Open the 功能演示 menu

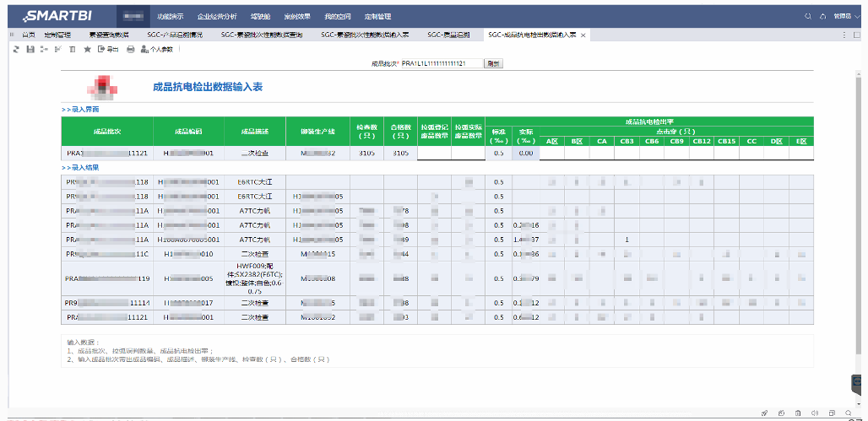[170, 16]
